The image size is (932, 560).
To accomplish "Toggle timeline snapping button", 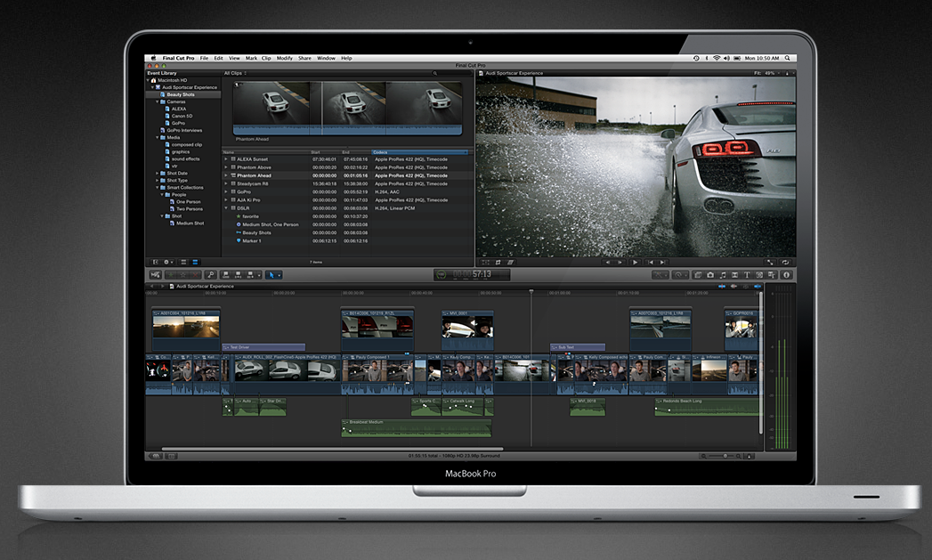I will coord(758,287).
